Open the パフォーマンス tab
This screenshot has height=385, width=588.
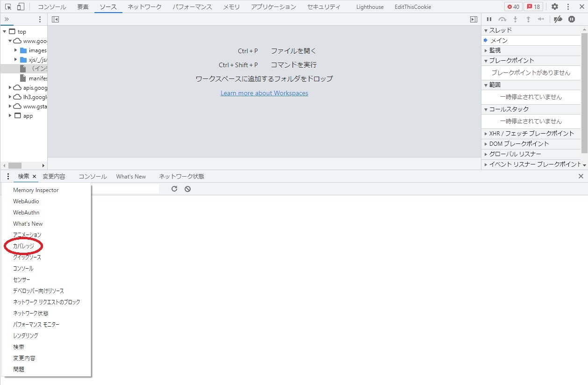coord(192,7)
